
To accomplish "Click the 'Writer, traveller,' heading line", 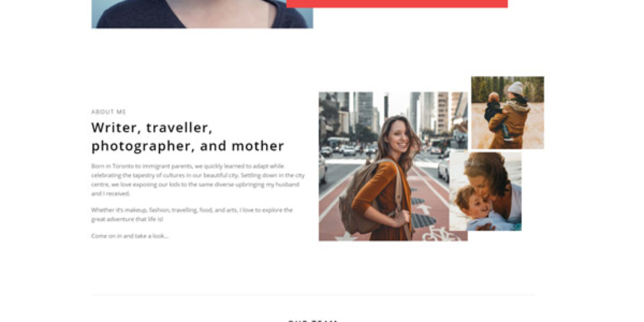I will [x=152, y=127].
